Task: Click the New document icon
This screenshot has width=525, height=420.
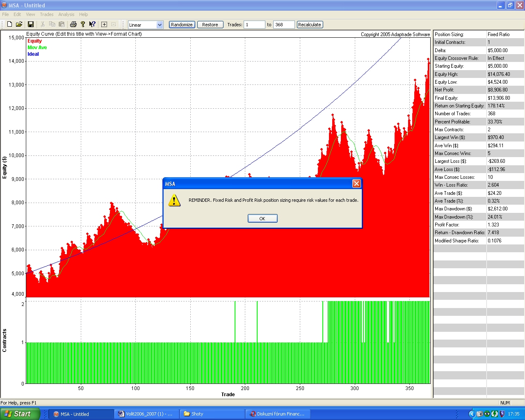Action: 9,25
